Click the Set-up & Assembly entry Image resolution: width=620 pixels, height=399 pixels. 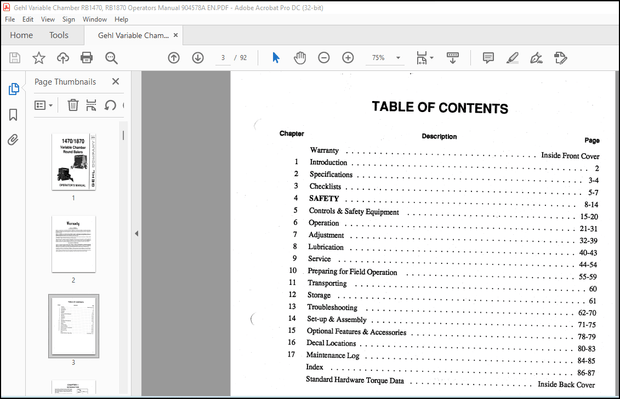(336, 319)
